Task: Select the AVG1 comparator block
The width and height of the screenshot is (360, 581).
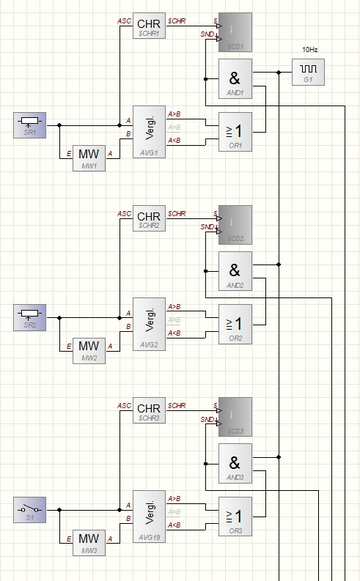Action: (149, 132)
